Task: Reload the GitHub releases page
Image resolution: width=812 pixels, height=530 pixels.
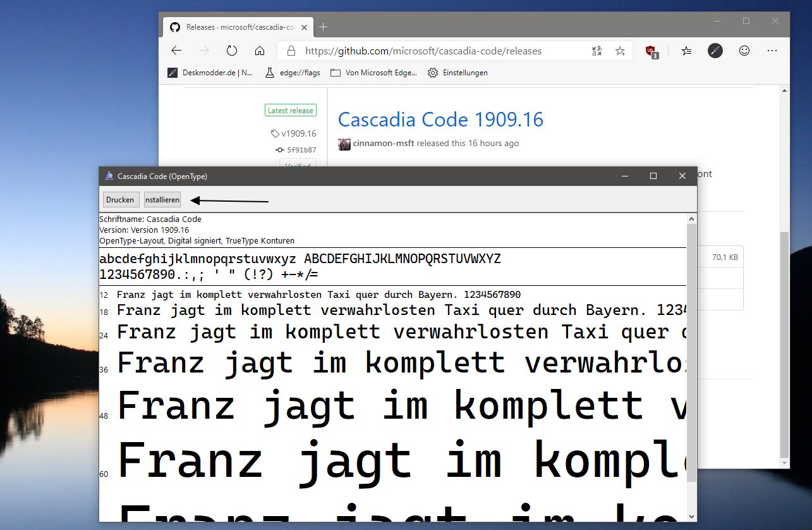Action: click(x=231, y=51)
